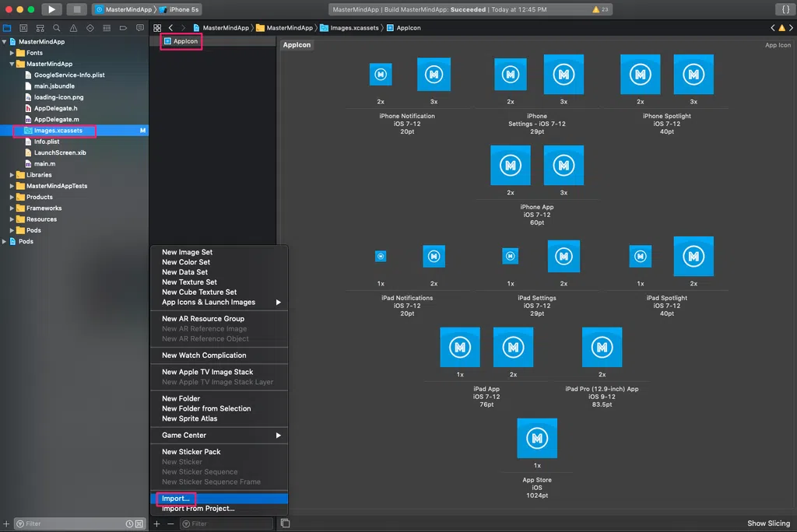Expand the Pods project
The height and width of the screenshot is (532, 797).
point(5,241)
